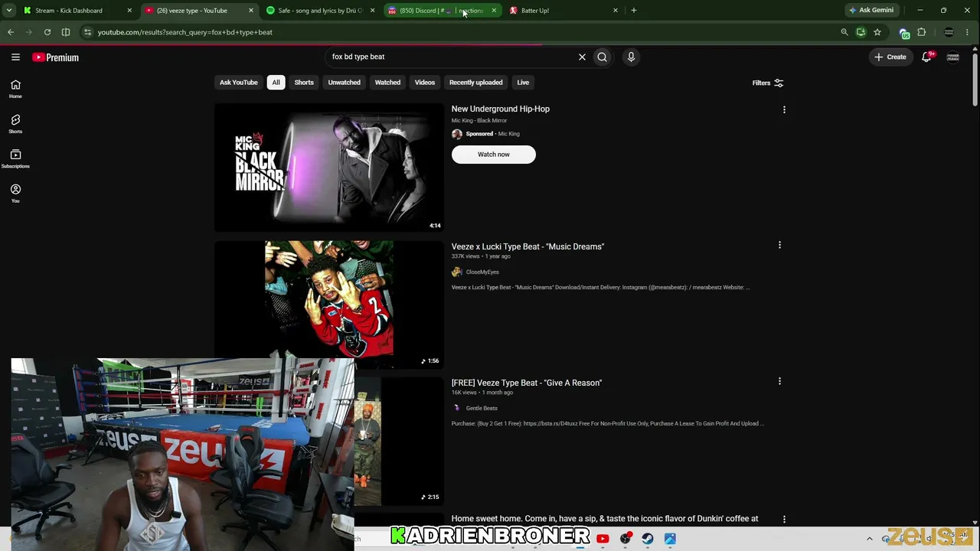
Task: Focus the browser address bar URL
Action: point(185,32)
